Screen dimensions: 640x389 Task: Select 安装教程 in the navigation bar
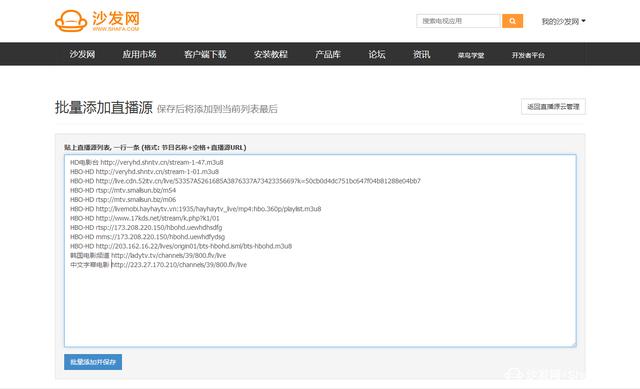[271, 54]
